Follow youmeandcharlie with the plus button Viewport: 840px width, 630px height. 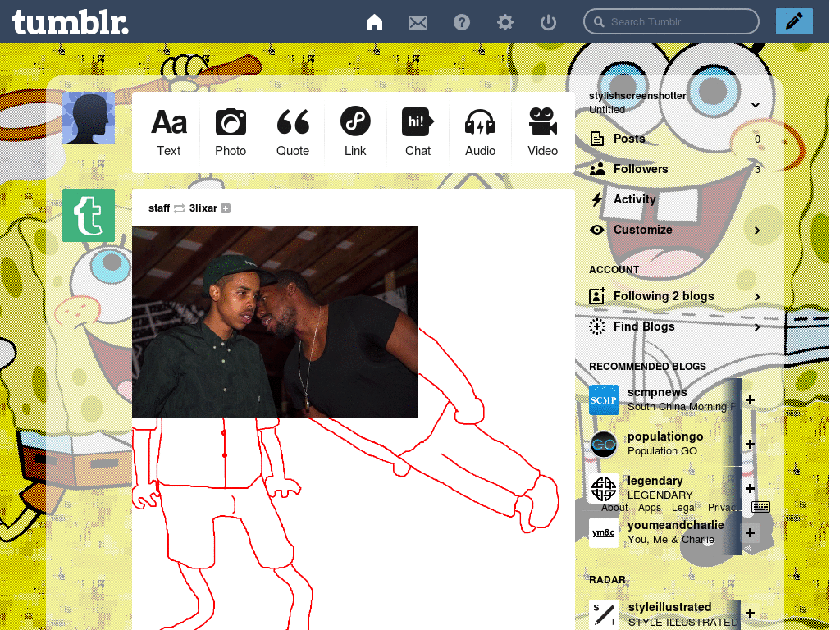pos(750,532)
